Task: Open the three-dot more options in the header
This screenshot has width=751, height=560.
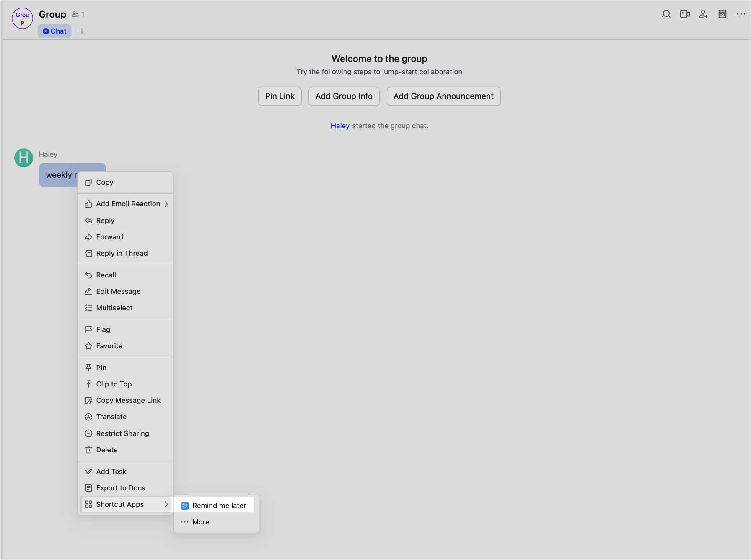Action: click(x=741, y=14)
